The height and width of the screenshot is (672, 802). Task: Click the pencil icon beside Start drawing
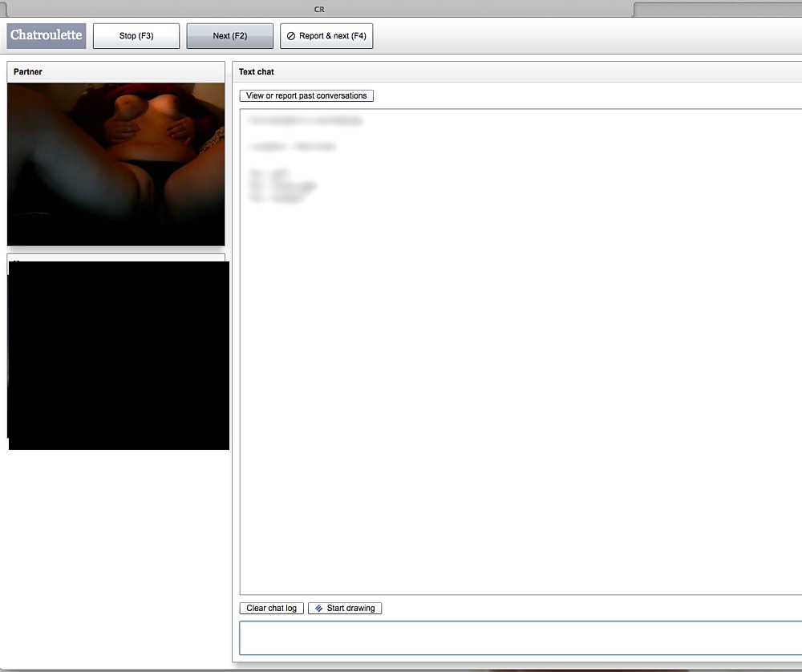[318, 608]
